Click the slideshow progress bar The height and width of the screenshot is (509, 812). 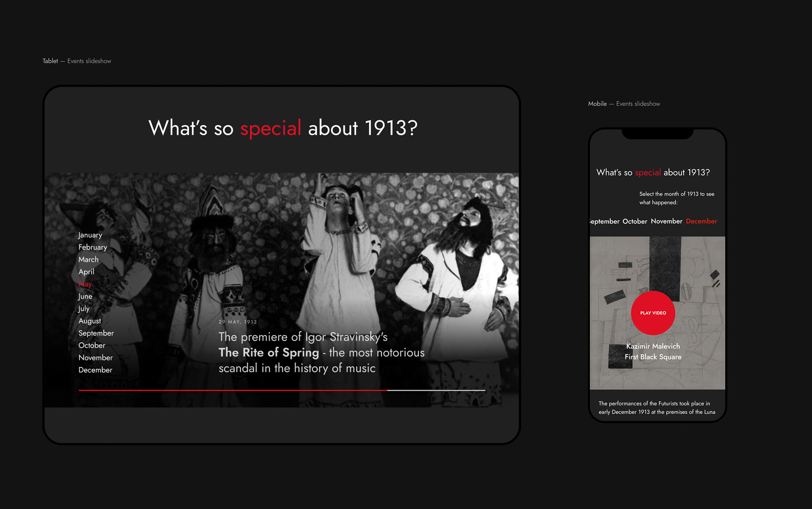click(x=282, y=390)
